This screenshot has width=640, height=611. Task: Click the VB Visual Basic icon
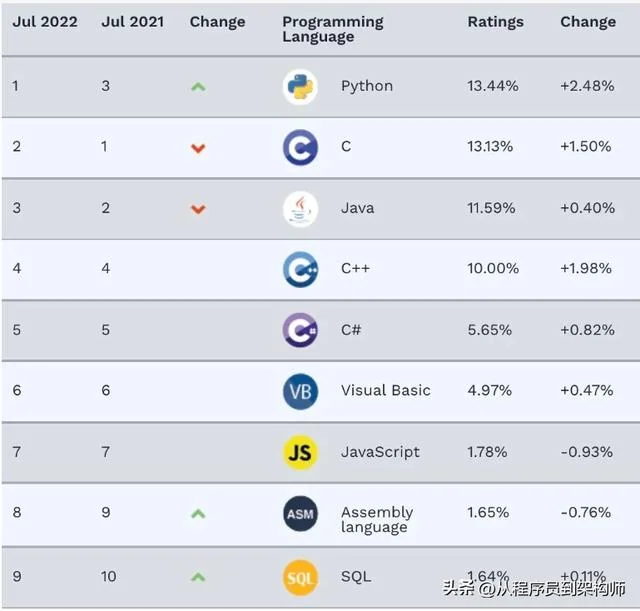tap(300, 391)
